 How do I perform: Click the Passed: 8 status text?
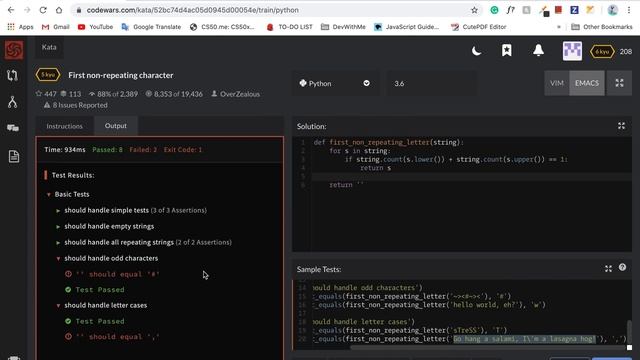pyautogui.click(x=107, y=150)
